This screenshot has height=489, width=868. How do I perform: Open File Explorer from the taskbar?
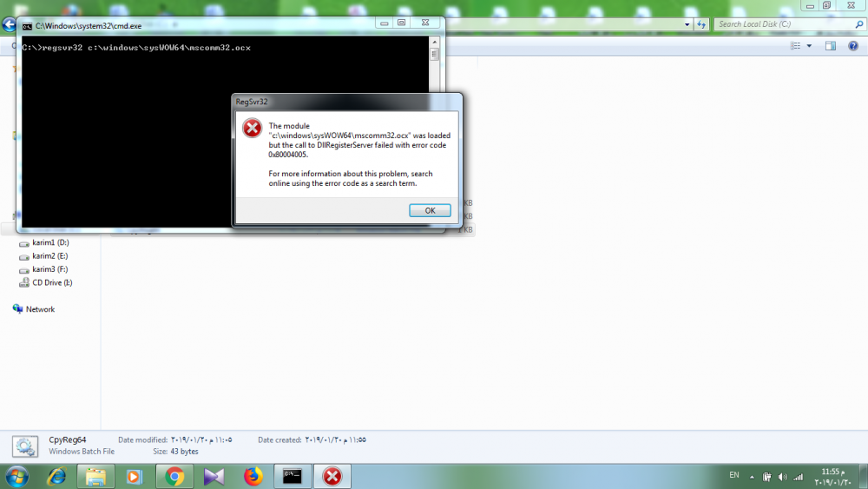coord(95,476)
